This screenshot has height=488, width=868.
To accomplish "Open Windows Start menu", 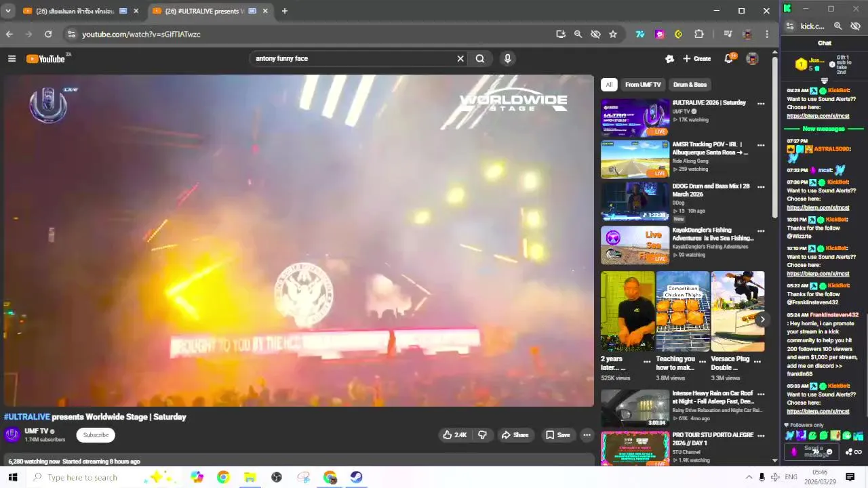I will point(12,477).
